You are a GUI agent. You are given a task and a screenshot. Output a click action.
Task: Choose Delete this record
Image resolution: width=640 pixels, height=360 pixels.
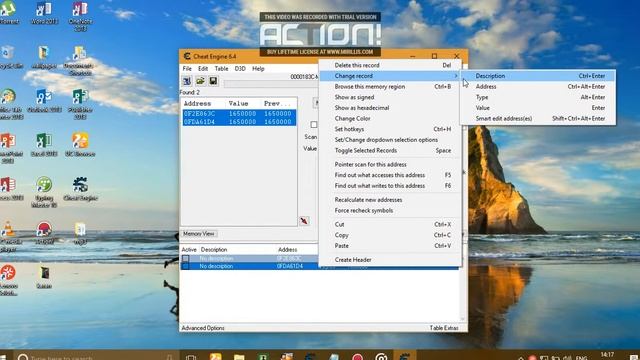390,65
